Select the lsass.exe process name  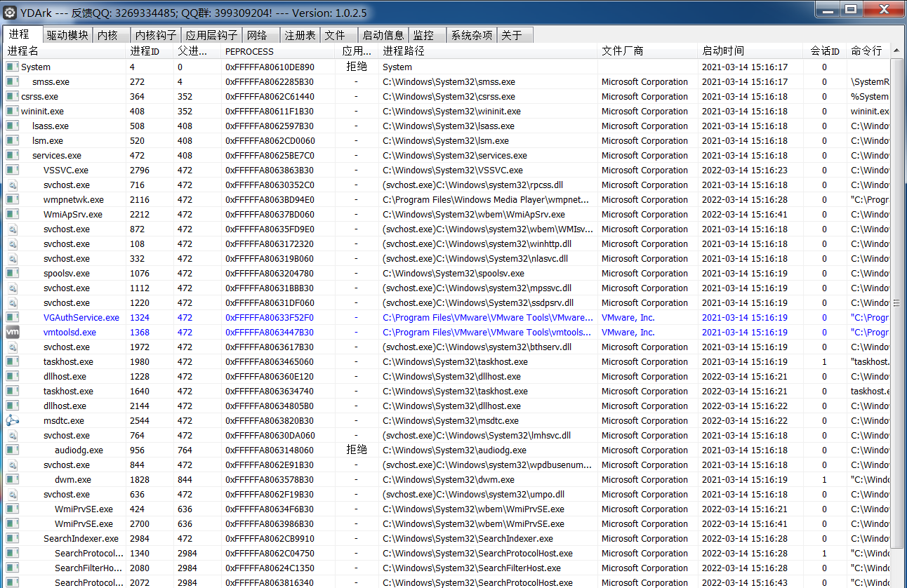(51, 126)
